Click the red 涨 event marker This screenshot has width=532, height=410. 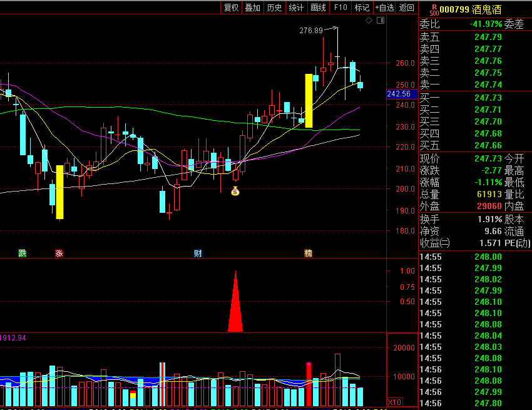tap(59, 253)
